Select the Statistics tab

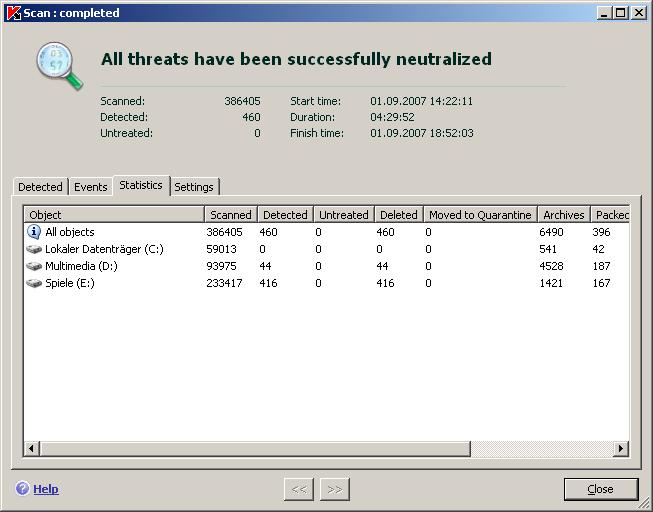coord(141,185)
